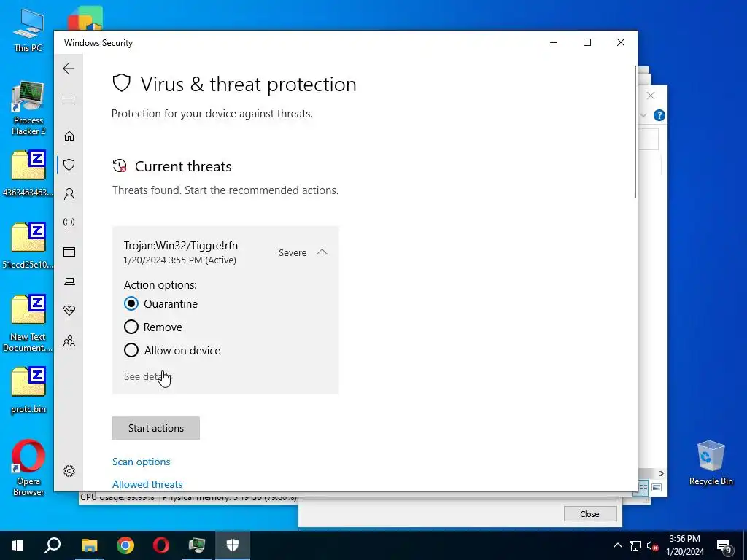Open the Home section in sidebar
The width and height of the screenshot is (747, 560).
pyautogui.click(x=69, y=136)
